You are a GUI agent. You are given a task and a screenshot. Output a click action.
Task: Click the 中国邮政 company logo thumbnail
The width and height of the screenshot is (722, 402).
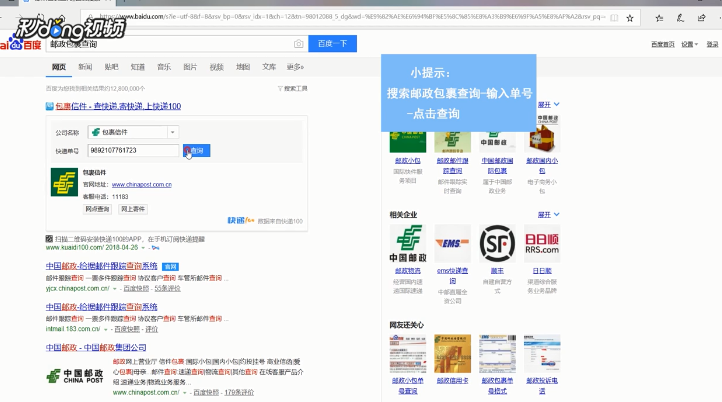tap(408, 244)
